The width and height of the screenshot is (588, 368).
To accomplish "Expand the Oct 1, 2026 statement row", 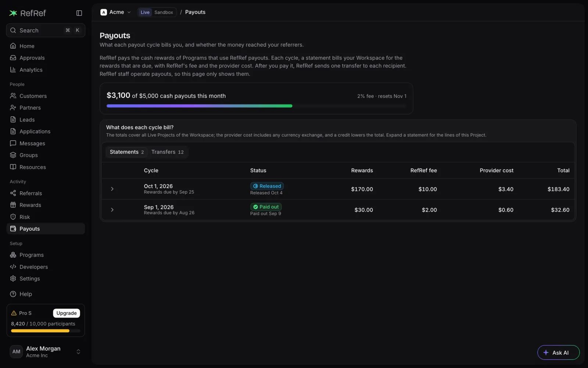I will pos(112,189).
